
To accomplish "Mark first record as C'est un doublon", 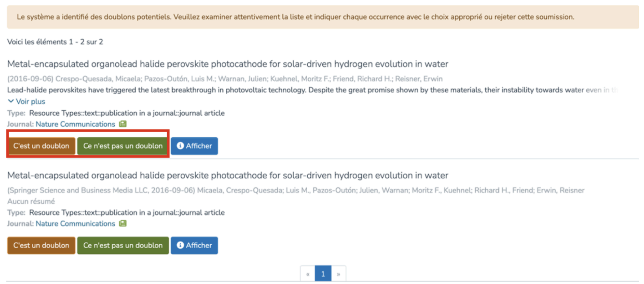I will pyautogui.click(x=41, y=146).
